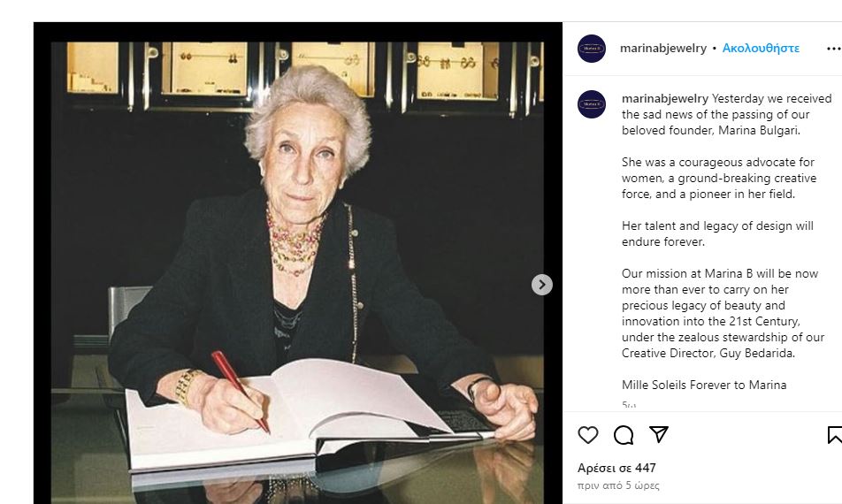Click the Marina B avatar beside the caption
842x504 pixels.
pos(592,104)
